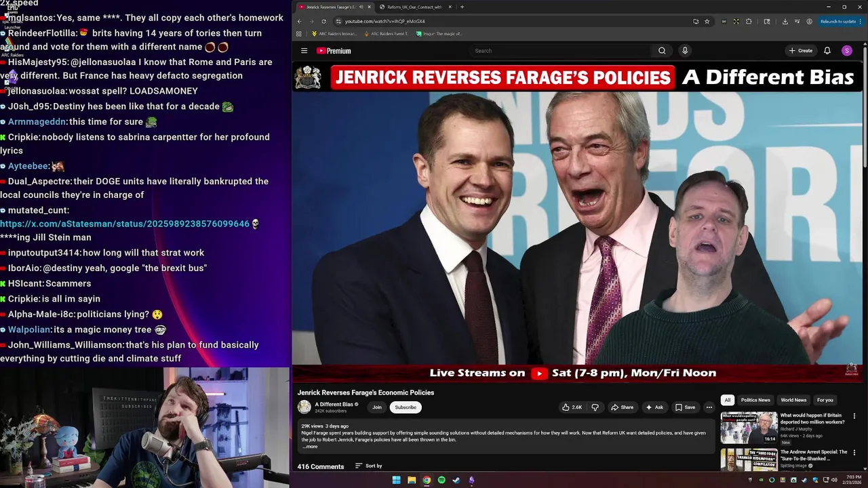Go back in Chrome browser

point(299,22)
